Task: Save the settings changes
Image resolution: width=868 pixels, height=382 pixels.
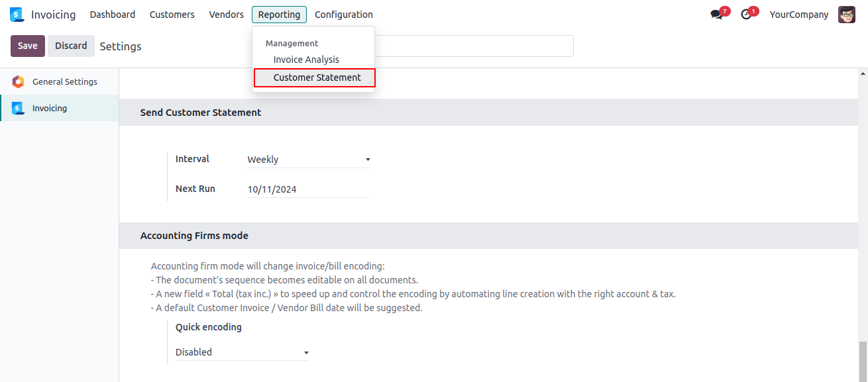Action: pyautogui.click(x=28, y=46)
